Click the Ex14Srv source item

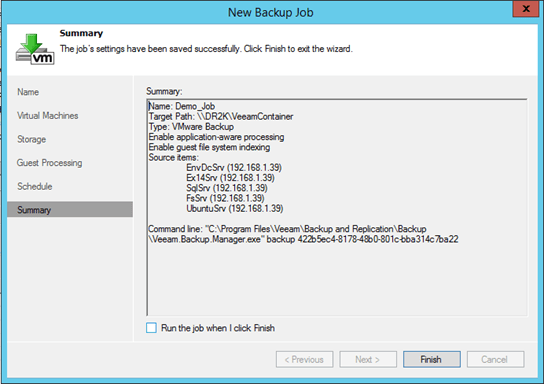click(230, 178)
